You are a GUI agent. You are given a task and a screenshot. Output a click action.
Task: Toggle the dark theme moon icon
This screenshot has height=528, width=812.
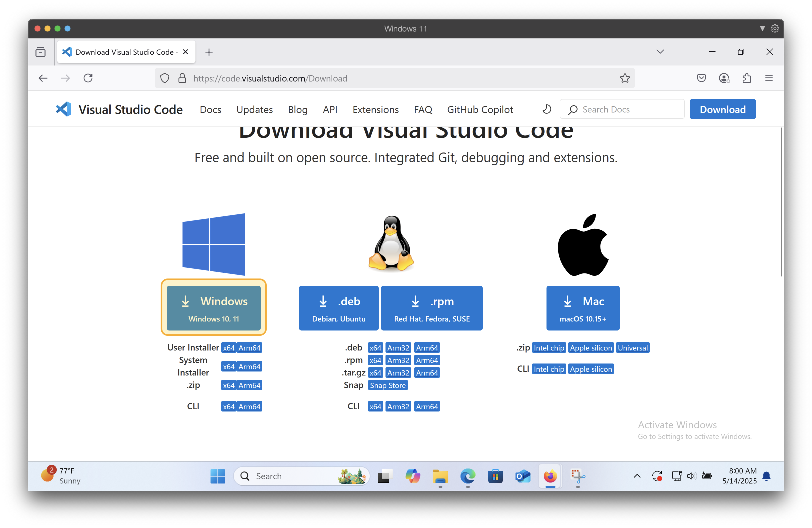(547, 109)
